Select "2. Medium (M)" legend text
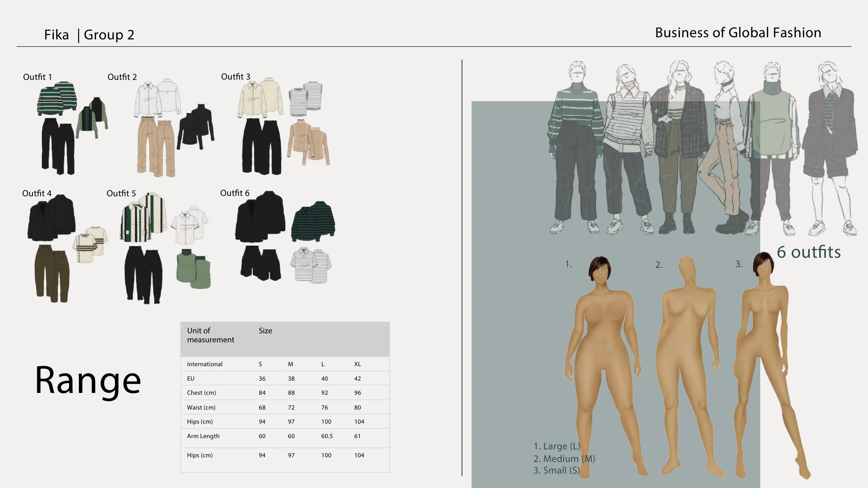 (564, 459)
